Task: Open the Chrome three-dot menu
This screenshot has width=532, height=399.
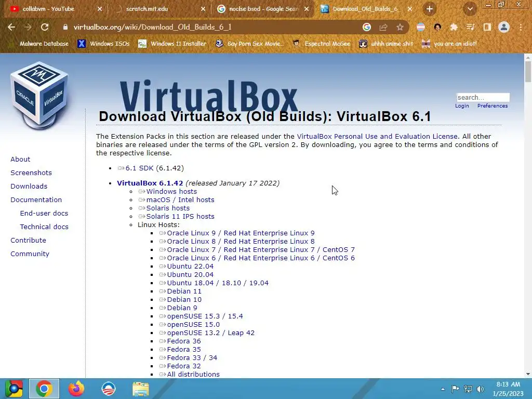Action: (521, 27)
